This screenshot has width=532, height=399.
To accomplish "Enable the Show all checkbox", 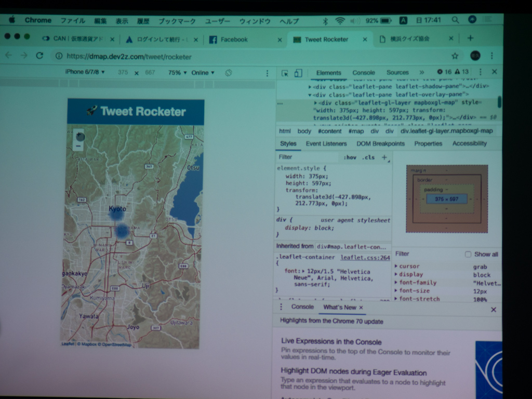I will [x=468, y=254].
